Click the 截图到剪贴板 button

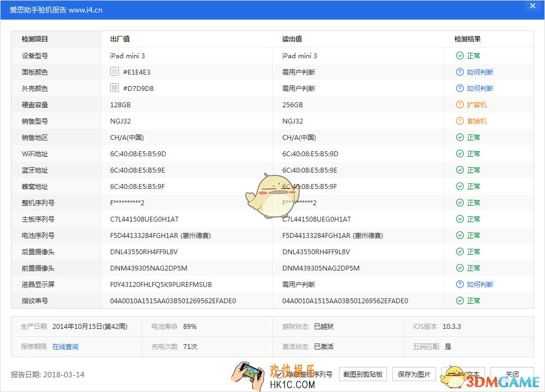pos(362,374)
